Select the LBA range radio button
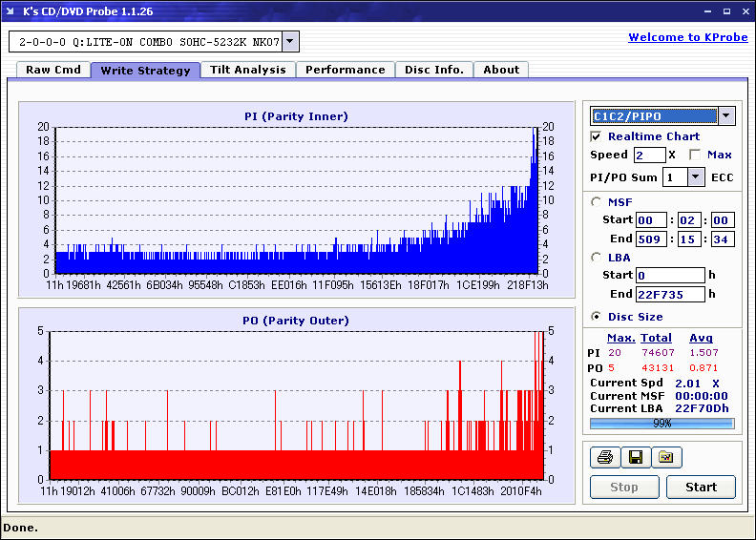 (x=597, y=258)
